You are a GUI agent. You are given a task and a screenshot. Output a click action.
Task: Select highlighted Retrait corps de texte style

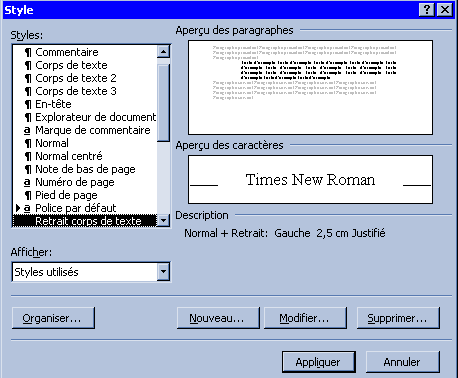pos(85,221)
